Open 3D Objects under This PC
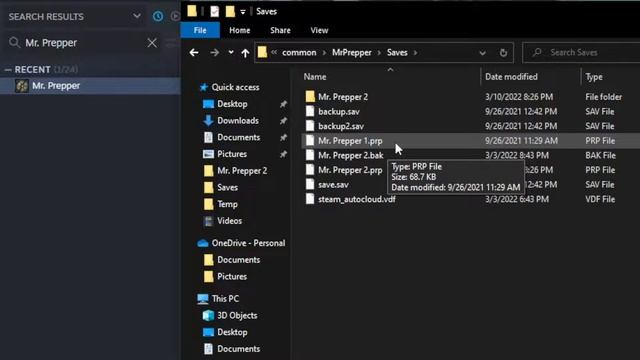The width and height of the screenshot is (640, 360). coord(237,315)
